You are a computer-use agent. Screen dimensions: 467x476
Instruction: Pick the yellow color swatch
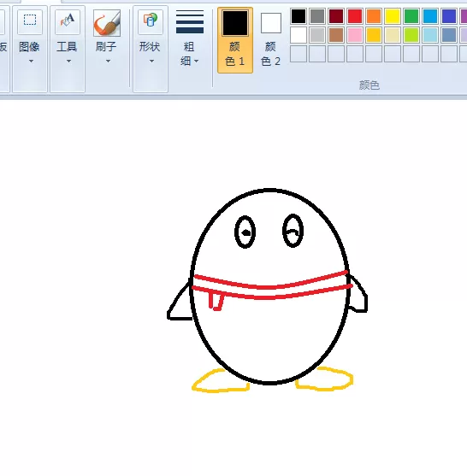393,16
